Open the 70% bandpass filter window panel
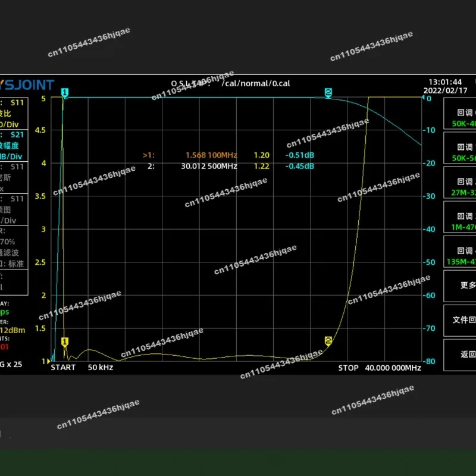 pyautogui.click(x=14, y=248)
